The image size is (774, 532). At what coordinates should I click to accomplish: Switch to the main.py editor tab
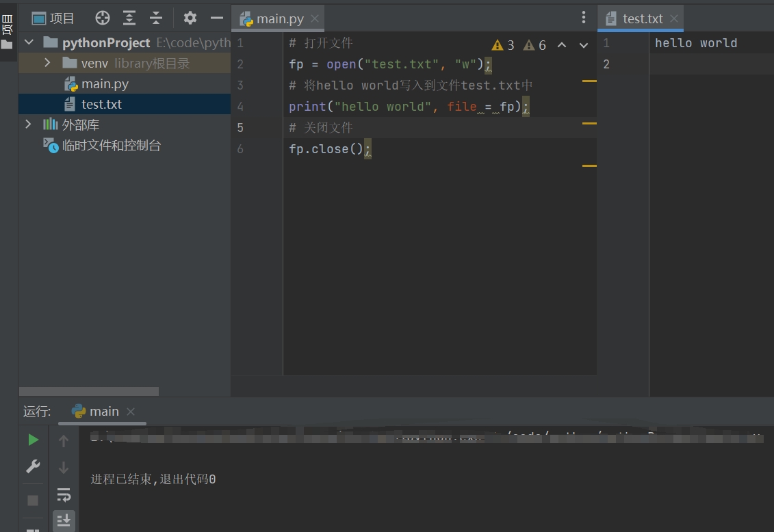[x=279, y=18]
